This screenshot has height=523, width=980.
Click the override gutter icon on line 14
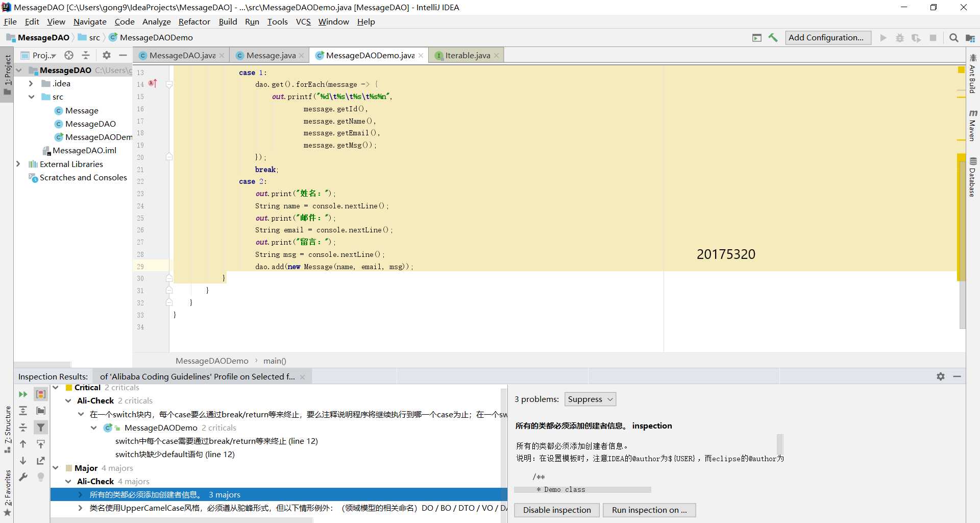153,84
